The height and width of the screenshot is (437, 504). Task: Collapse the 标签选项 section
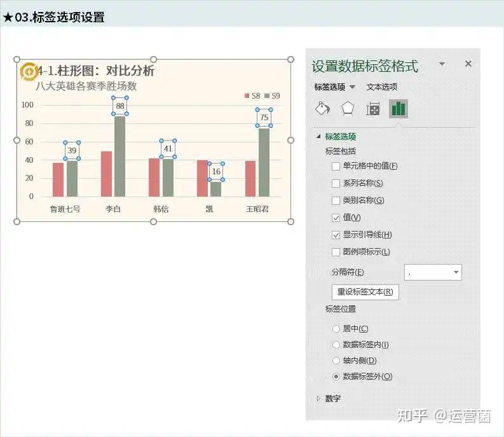pos(318,136)
